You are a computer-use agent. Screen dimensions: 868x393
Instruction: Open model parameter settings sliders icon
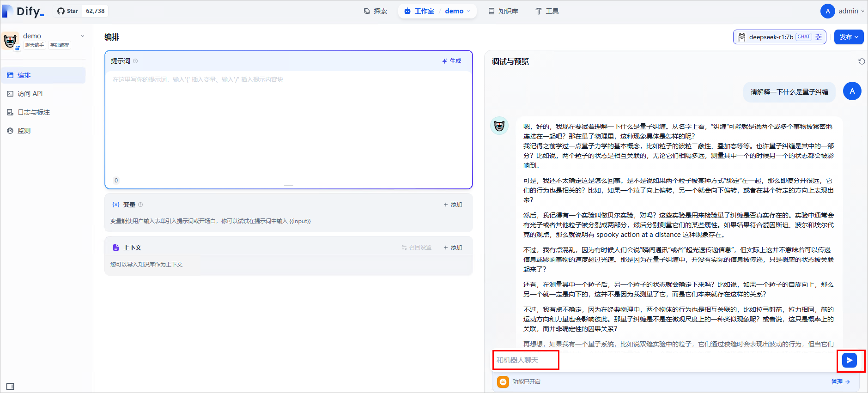819,37
